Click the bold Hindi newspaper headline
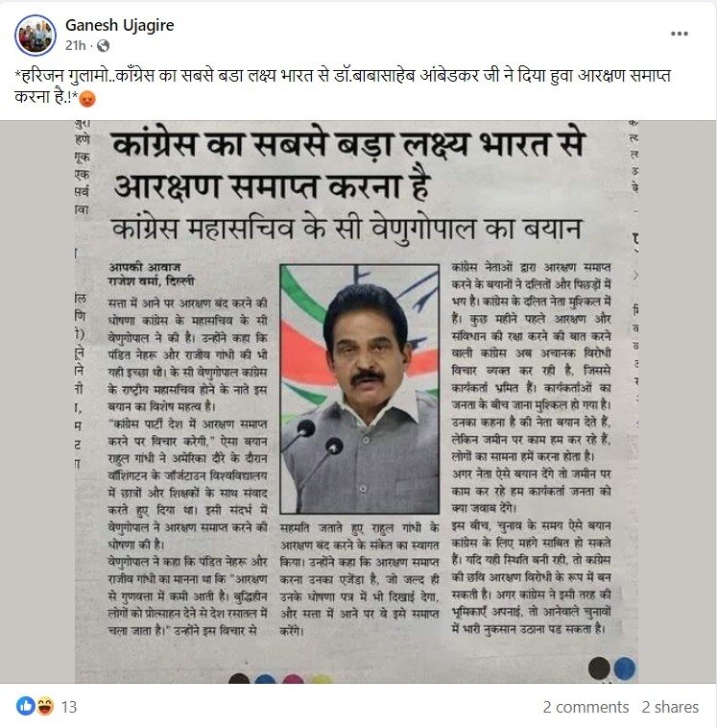This screenshot has width=717, height=728. click(x=347, y=166)
